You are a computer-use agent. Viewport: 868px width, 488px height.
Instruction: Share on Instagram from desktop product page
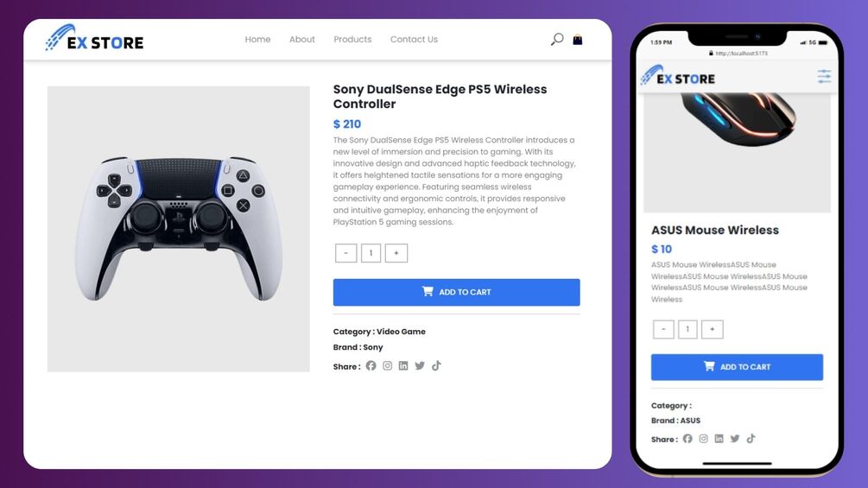(388, 365)
